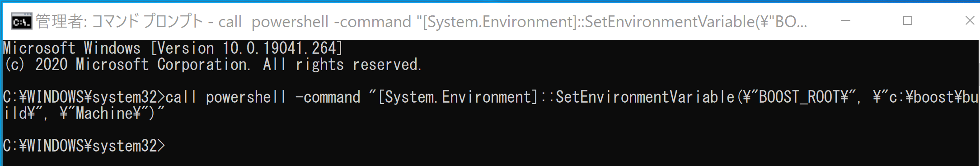This screenshot has height=166, width=980.
Task: Click the word powershell in command
Action: point(246,97)
